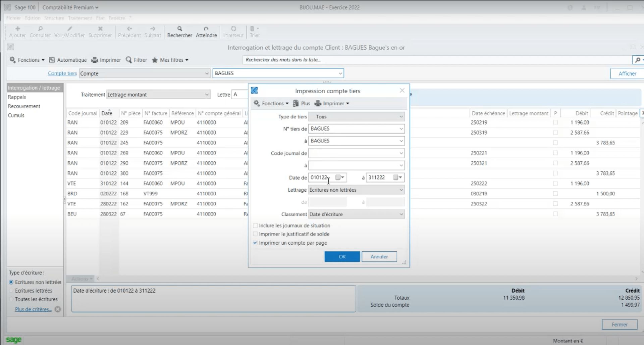This screenshot has height=345, width=644.
Task: Click the Plus icon in dialog toolbar
Action: pos(296,103)
